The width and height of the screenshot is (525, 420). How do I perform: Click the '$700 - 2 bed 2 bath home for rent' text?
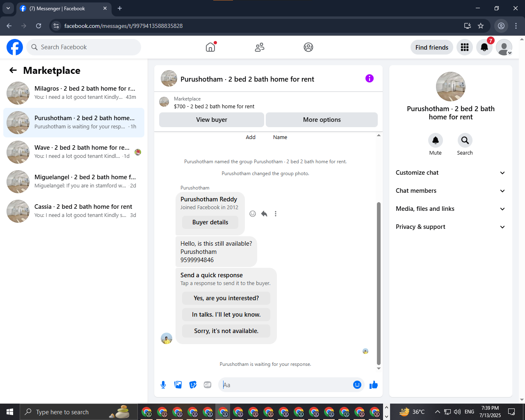tap(214, 106)
